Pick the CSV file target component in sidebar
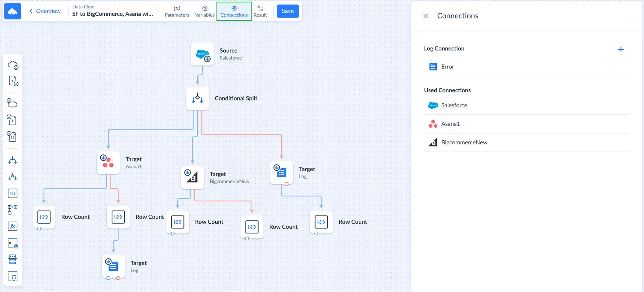The height and width of the screenshot is (292, 644). click(x=13, y=120)
